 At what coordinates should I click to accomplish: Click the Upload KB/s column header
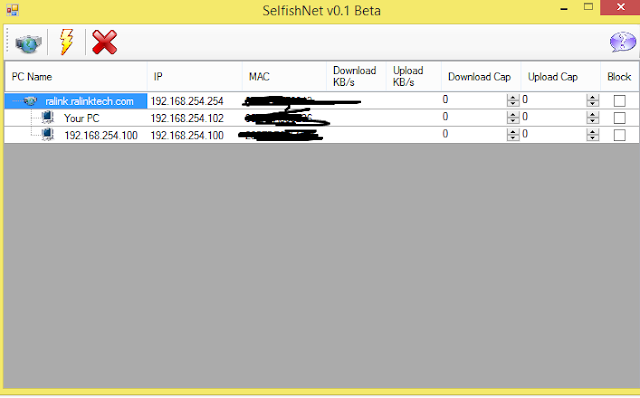click(x=414, y=77)
